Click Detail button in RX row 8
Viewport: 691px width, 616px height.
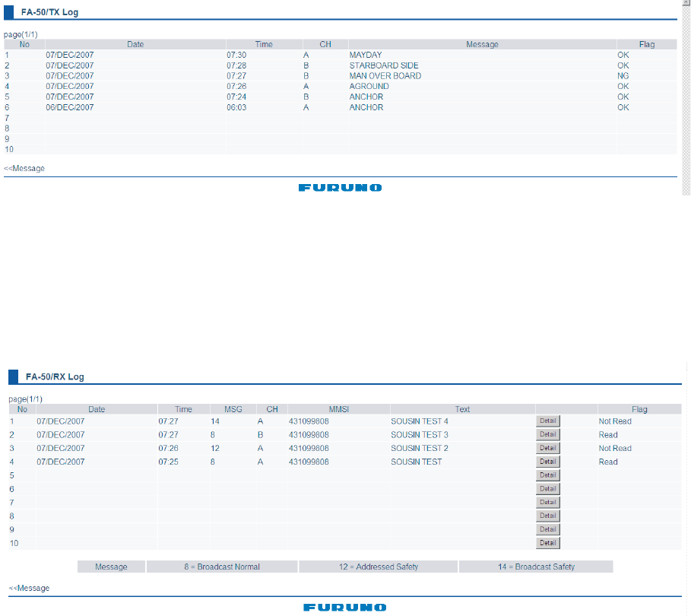pyautogui.click(x=548, y=516)
